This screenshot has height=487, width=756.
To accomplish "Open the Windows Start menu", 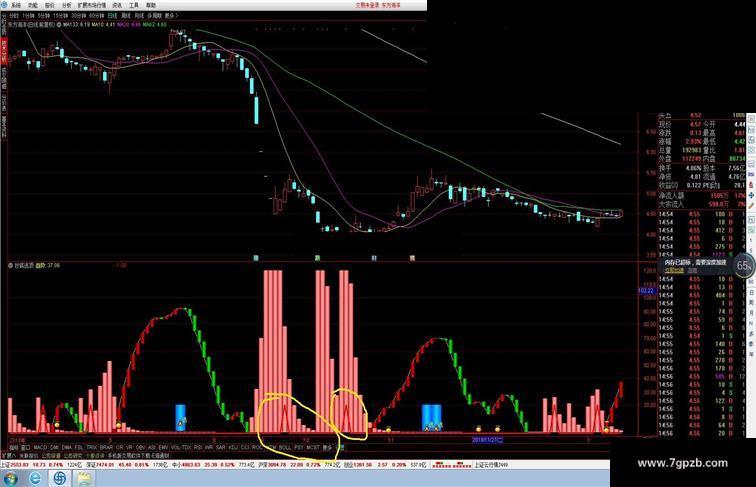I will 11,479.
